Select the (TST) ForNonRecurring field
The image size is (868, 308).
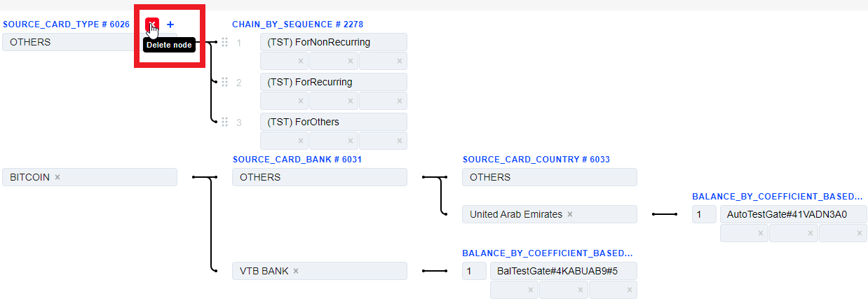click(x=333, y=42)
